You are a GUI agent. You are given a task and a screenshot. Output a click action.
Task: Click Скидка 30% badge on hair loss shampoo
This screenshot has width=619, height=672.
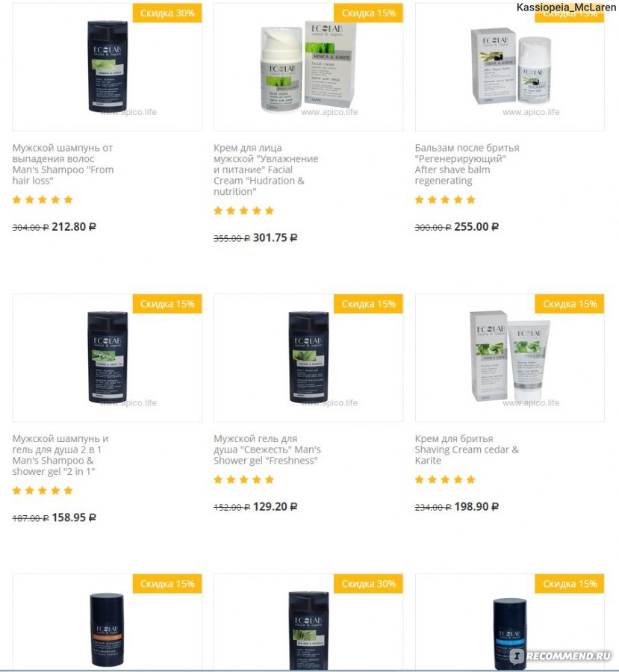click(x=167, y=13)
